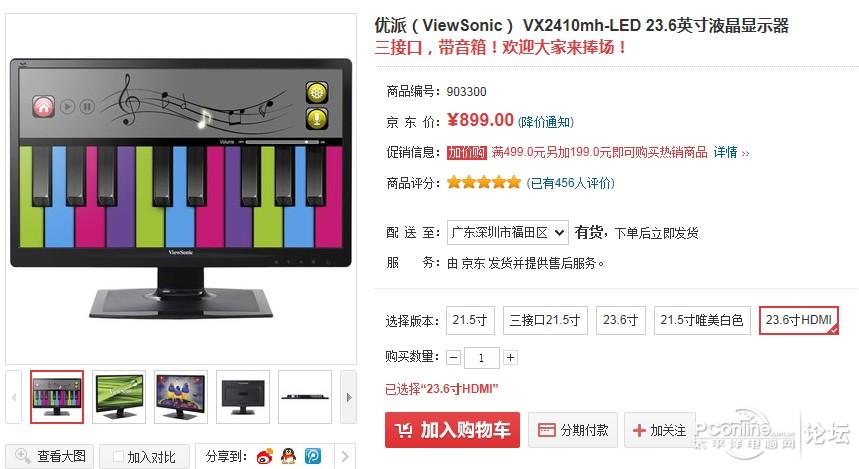The image size is (859, 469).
Task: Show previous thumbnails with left arrow
Action: coord(14,397)
